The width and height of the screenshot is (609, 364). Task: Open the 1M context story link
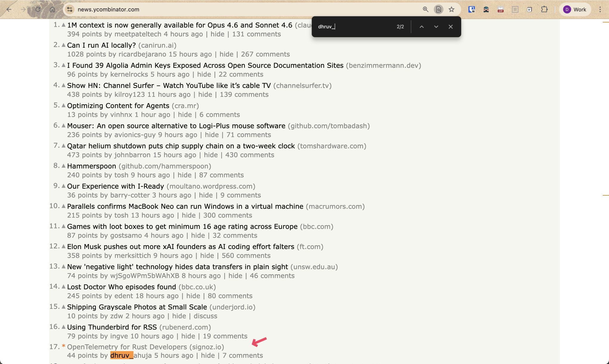(180, 25)
